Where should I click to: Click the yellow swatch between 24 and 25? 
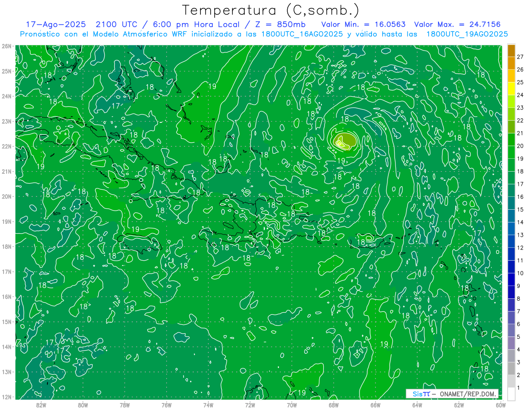point(511,89)
